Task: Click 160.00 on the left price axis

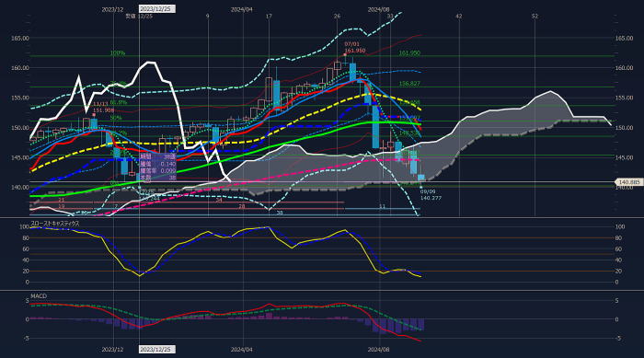Action: coord(20,68)
